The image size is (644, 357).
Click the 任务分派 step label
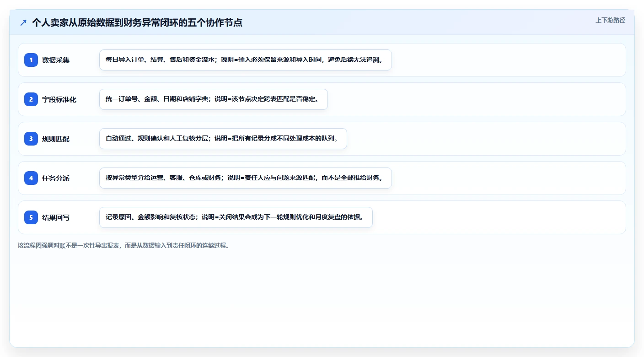point(56,178)
